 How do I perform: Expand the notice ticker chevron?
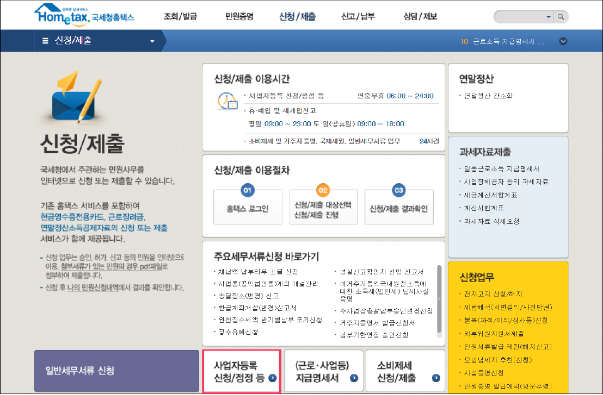(x=563, y=41)
